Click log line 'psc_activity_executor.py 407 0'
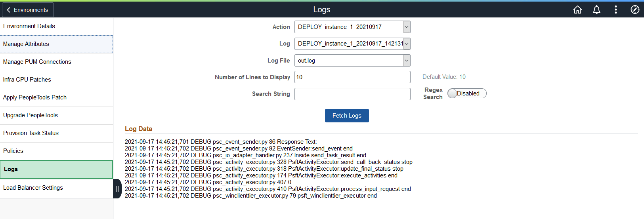Viewport: 644px width, 219px height. click(208, 182)
